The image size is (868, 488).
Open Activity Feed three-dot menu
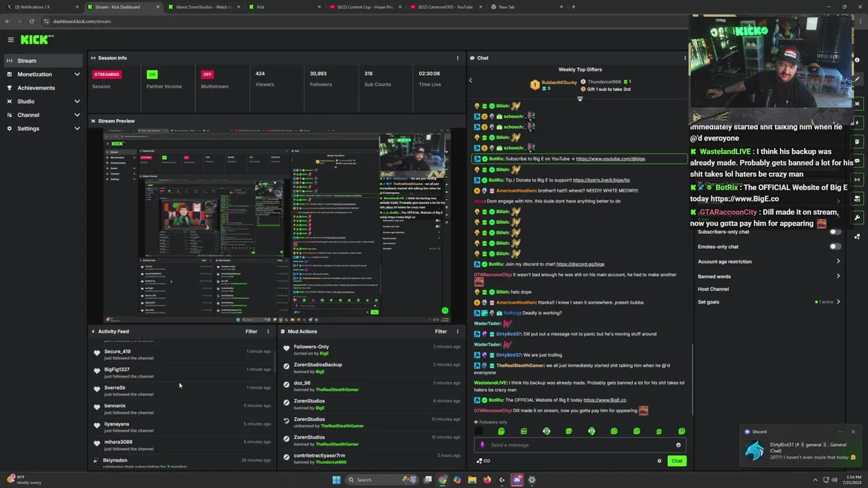268,331
